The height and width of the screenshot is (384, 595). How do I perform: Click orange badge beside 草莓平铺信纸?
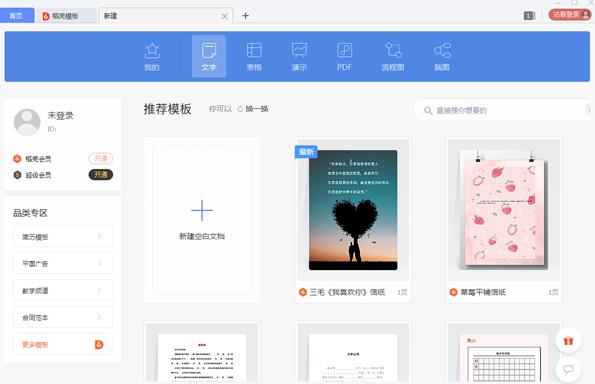coord(453,292)
